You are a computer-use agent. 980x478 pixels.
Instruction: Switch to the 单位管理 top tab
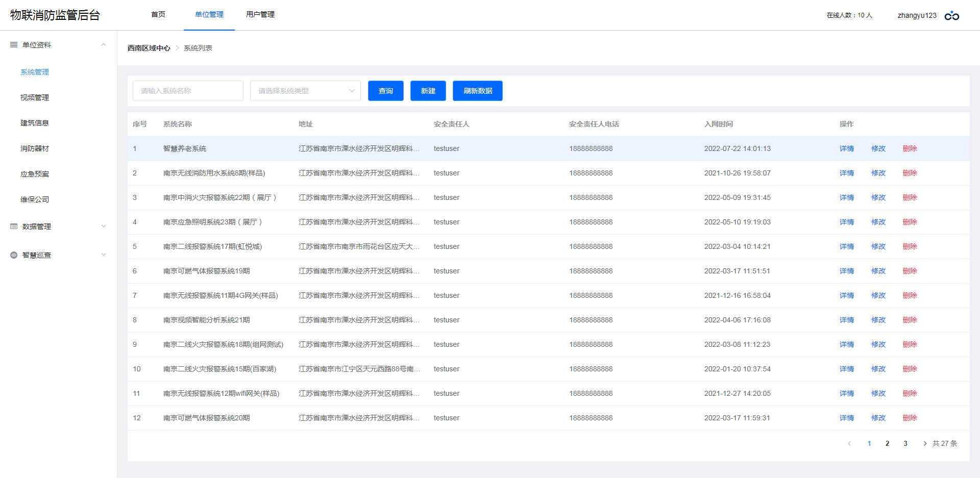[x=209, y=14]
